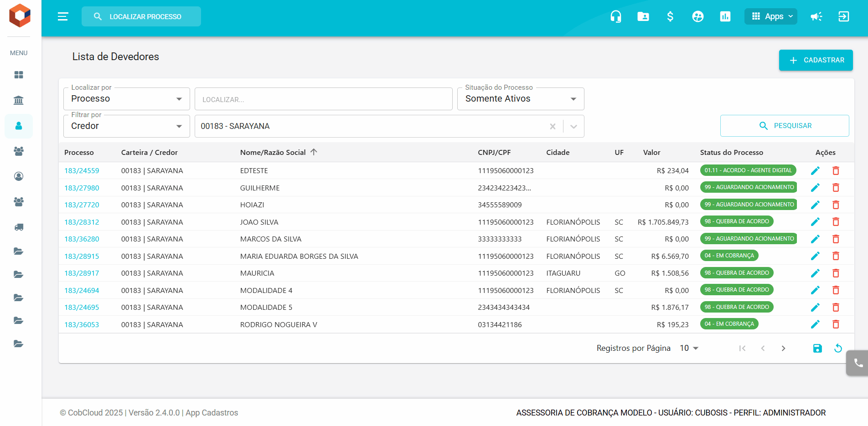Delete the MARCOS DA SILVA row
Screen dimensions: 868x426
pyautogui.click(x=836, y=239)
